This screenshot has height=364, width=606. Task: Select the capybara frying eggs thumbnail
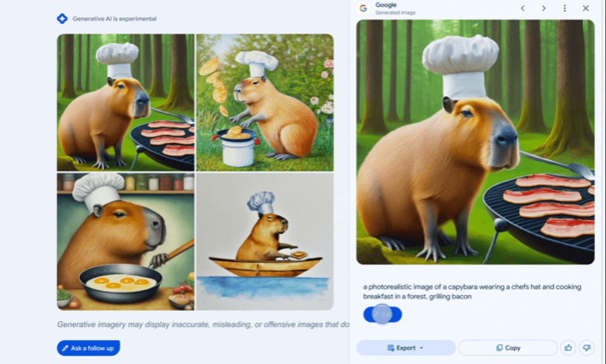tap(125, 242)
